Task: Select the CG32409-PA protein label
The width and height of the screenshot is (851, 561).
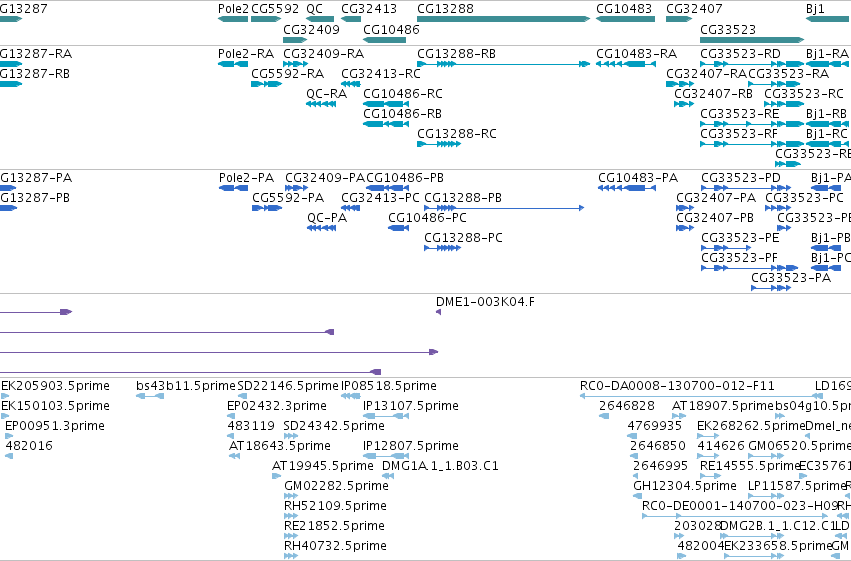Action: coord(325,178)
